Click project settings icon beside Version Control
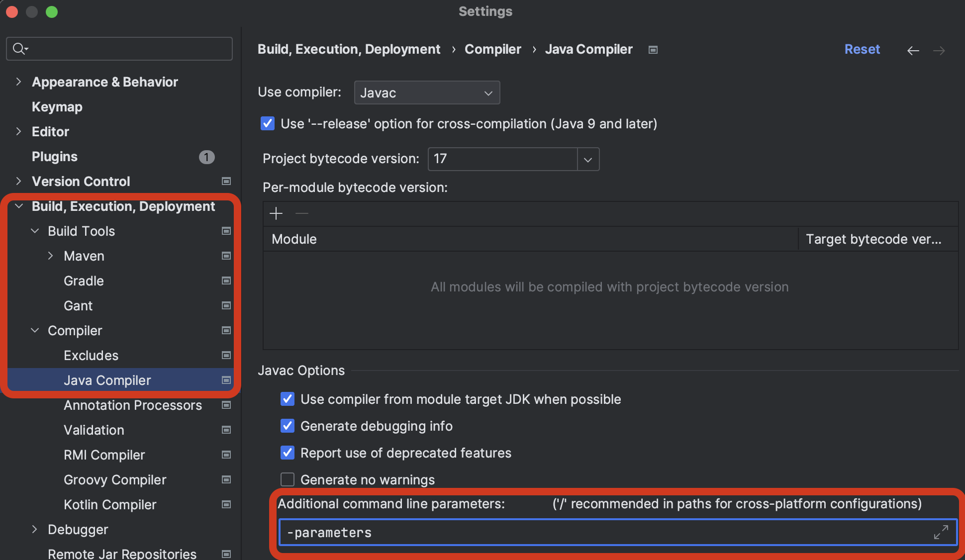965x560 pixels. 226,182
